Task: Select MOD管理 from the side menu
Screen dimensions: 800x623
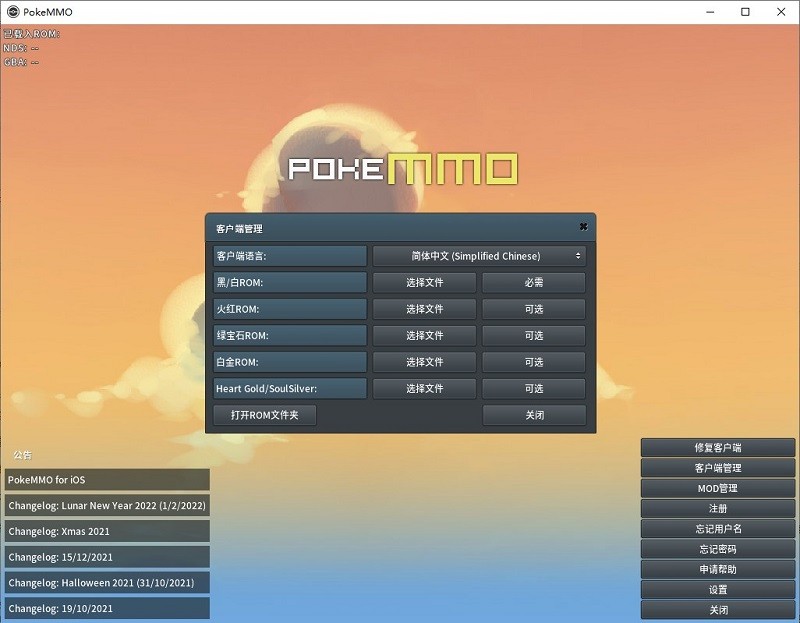Action: click(x=717, y=488)
